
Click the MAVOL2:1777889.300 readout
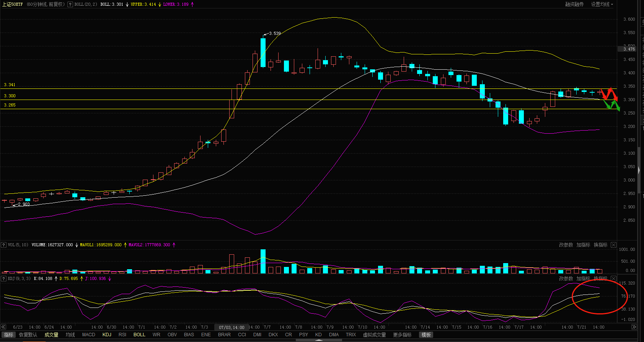(149, 245)
